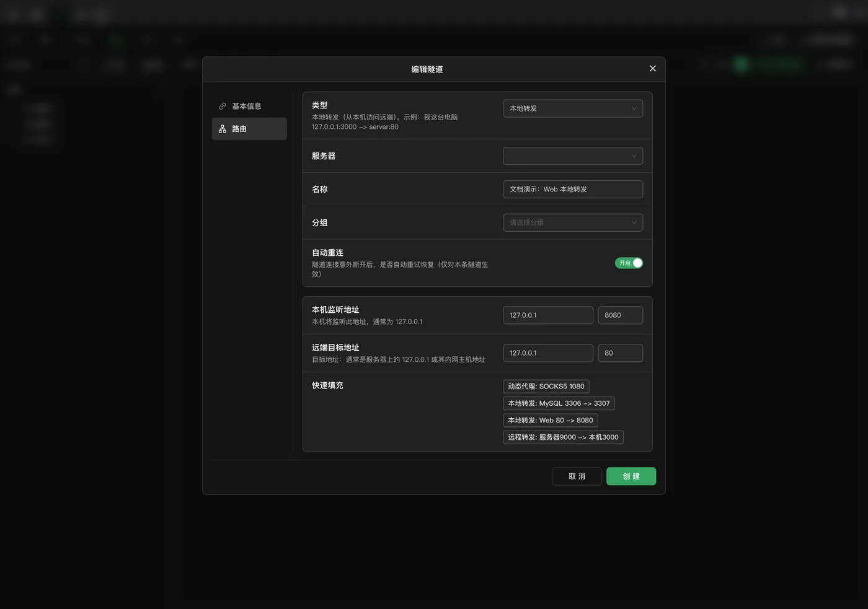Image resolution: width=868 pixels, height=609 pixels.
Task: Click the 取消 button
Action: 577,476
